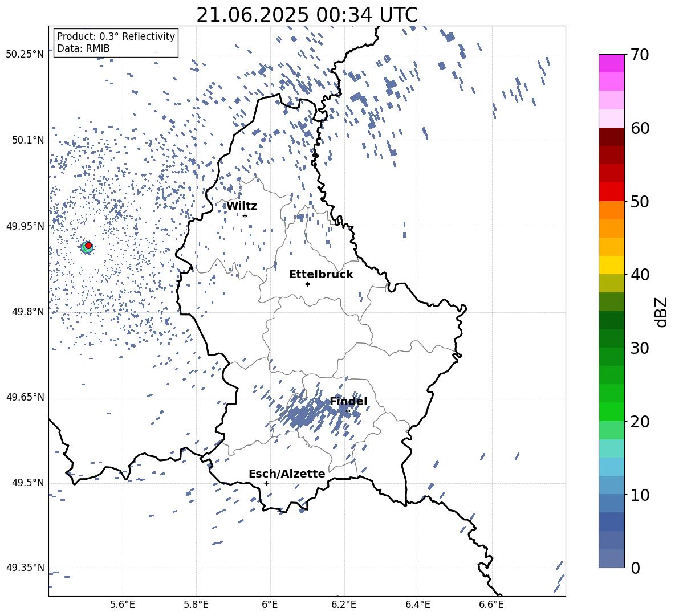Click the 6.2°E longitude label
675x616 pixels.
click(x=344, y=605)
